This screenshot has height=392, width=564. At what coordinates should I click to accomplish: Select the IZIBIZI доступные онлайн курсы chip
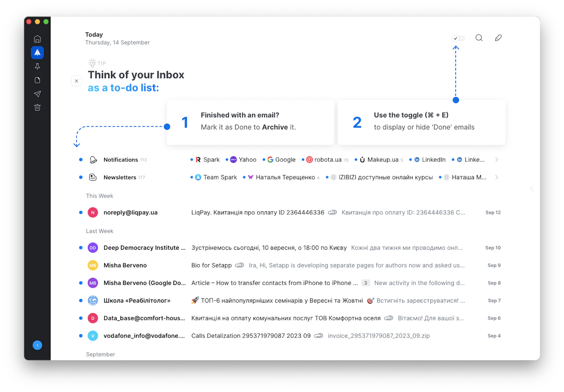pos(382,177)
